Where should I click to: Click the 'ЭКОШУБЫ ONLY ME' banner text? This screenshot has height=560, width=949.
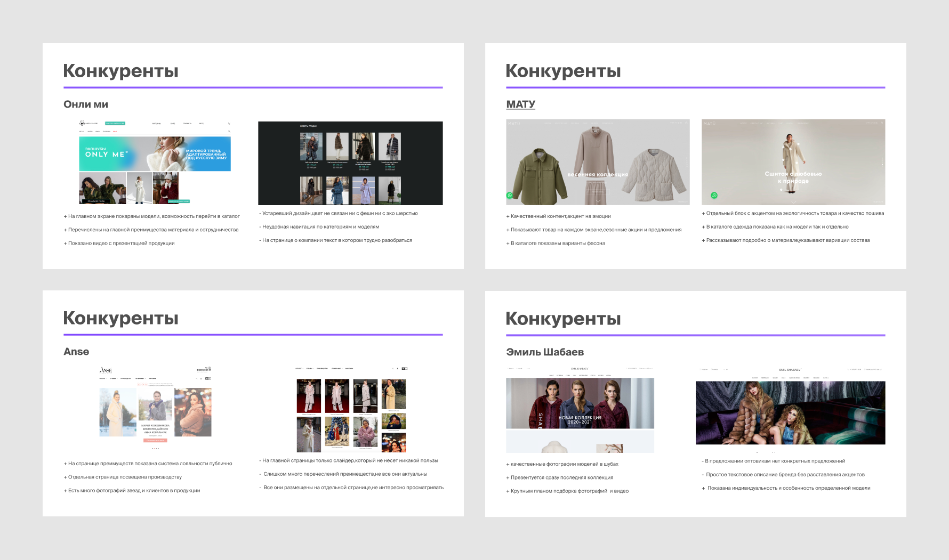[x=106, y=152]
